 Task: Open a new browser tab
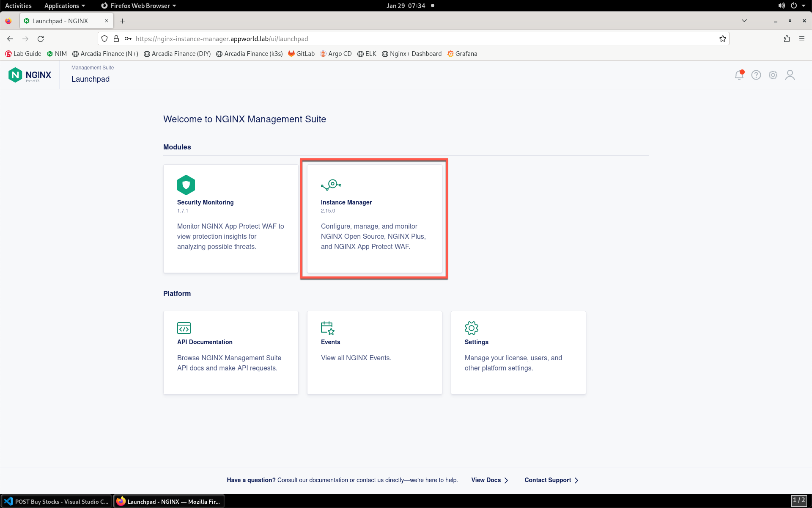(x=123, y=21)
